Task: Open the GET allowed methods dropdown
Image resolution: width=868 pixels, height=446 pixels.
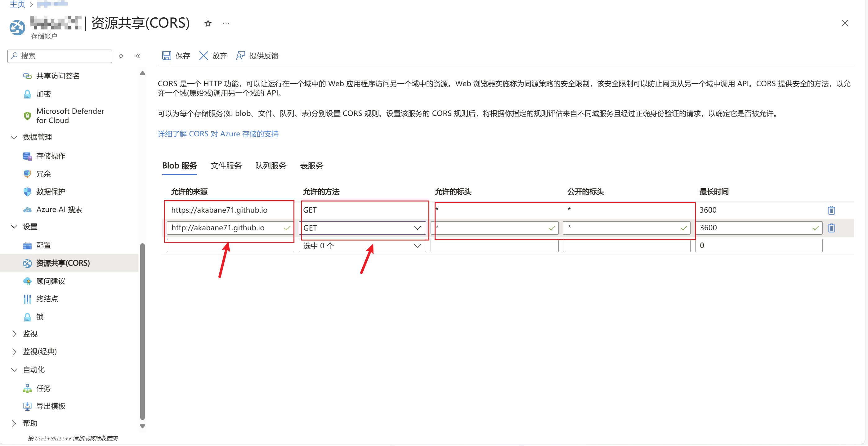Action: click(x=417, y=228)
